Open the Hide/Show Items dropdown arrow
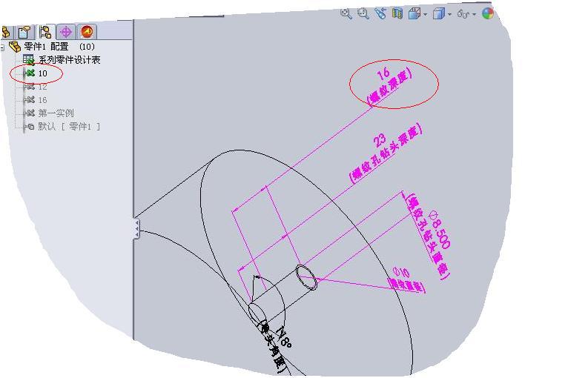Image resolution: width=588 pixels, height=378 pixels. point(475,15)
